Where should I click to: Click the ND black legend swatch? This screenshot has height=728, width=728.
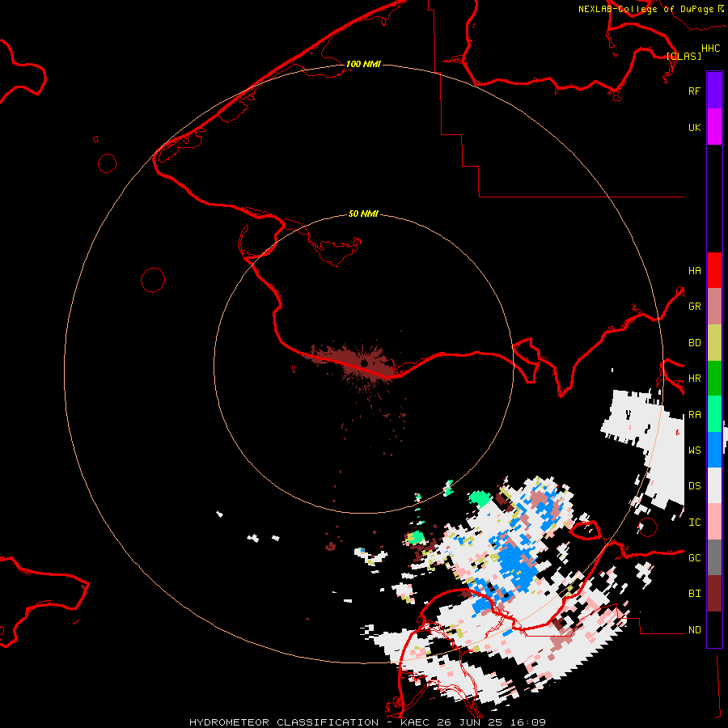click(x=714, y=629)
